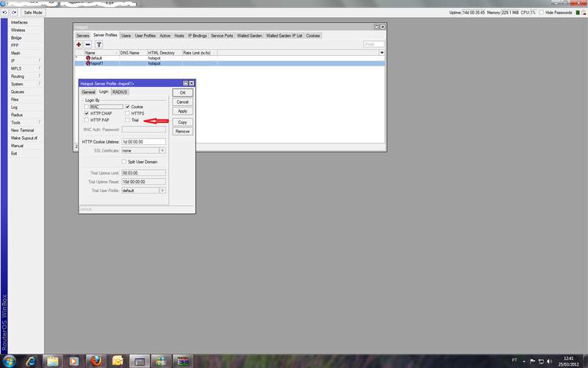Open the Windows Start menu
588x368 pixels.
[8, 361]
